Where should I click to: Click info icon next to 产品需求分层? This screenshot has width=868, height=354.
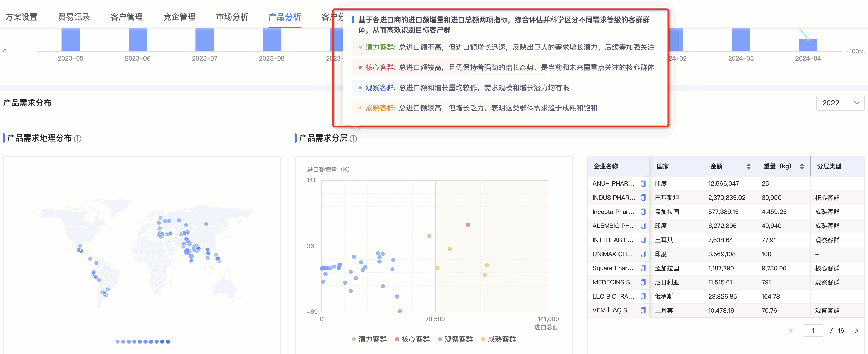353,139
